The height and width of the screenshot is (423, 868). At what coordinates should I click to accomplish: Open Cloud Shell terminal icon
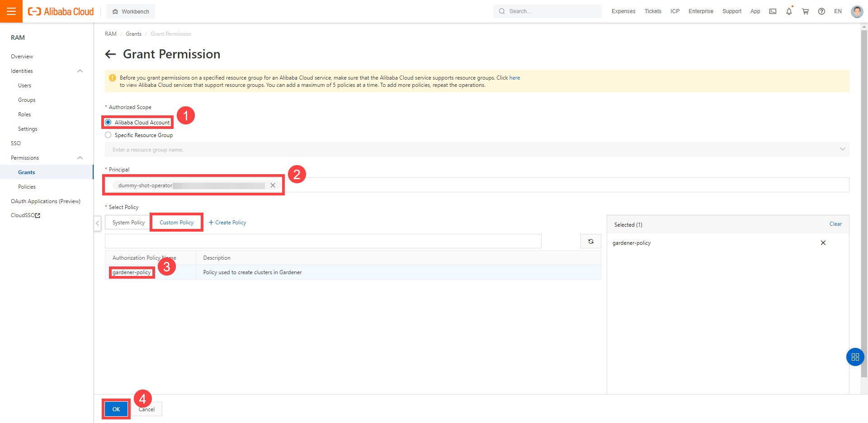[773, 11]
